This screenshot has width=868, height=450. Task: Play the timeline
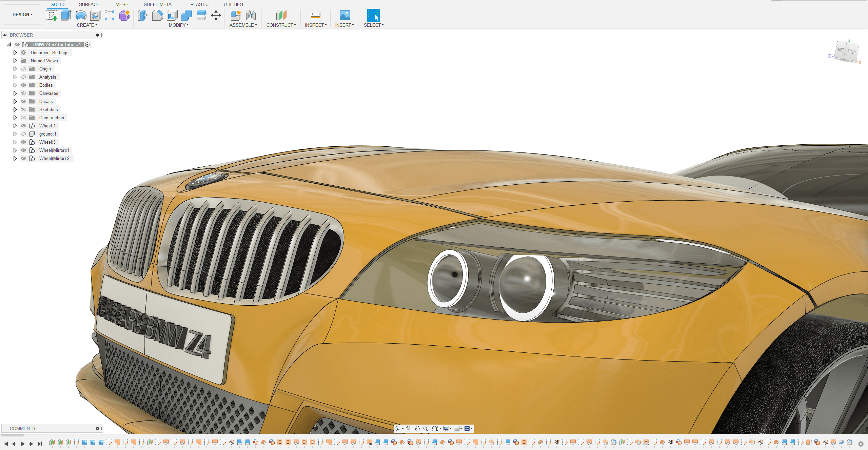pos(22,444)
